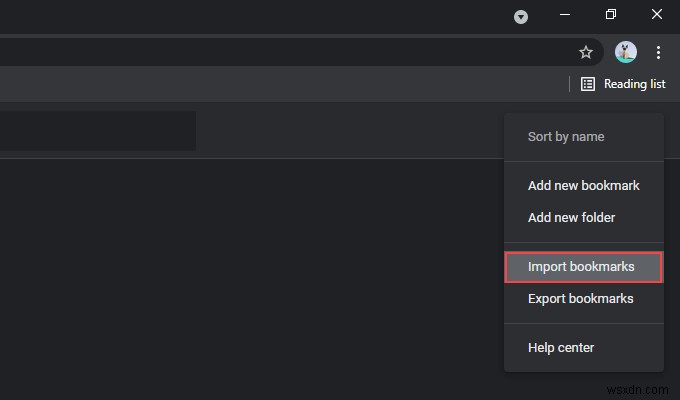The height and width of the screenshot is (400, 680).
Task: Choose Add new folder
Action: pos(571,217)
